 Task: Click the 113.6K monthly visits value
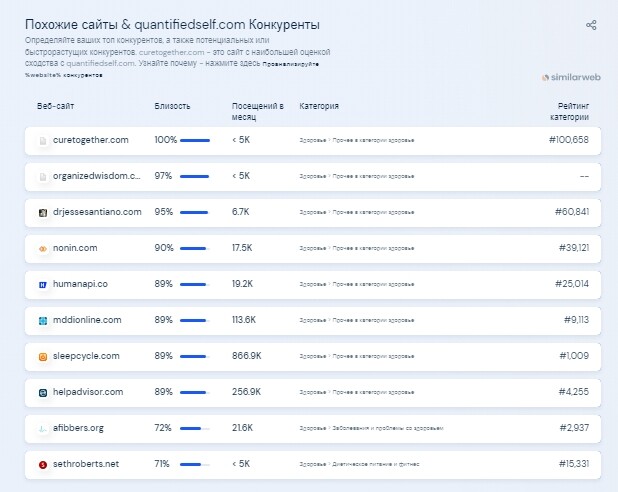click(x=244, y=320)
